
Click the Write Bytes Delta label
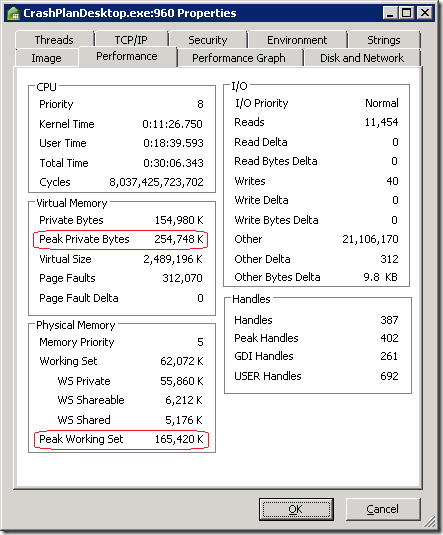(x=276, y=220)
